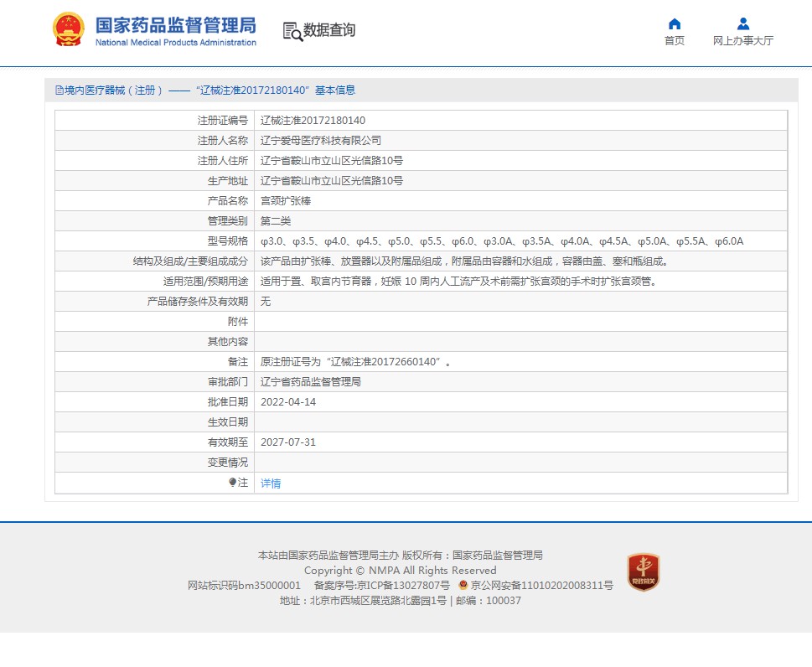Image resolution: width=812 pixels, height=667 pixels.
Task: Select the 辽宁省药品监督管理局 approver value
Action: point(311,381)
